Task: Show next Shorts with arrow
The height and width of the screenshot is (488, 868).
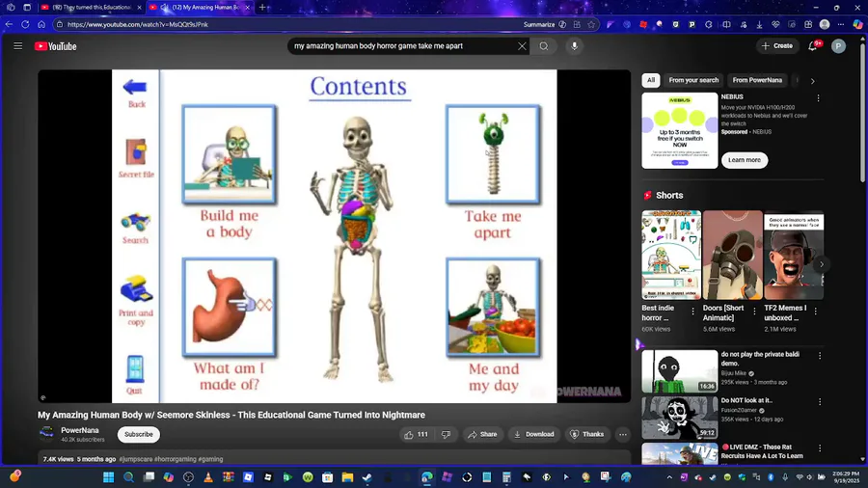Action: (x=822, y=264)
